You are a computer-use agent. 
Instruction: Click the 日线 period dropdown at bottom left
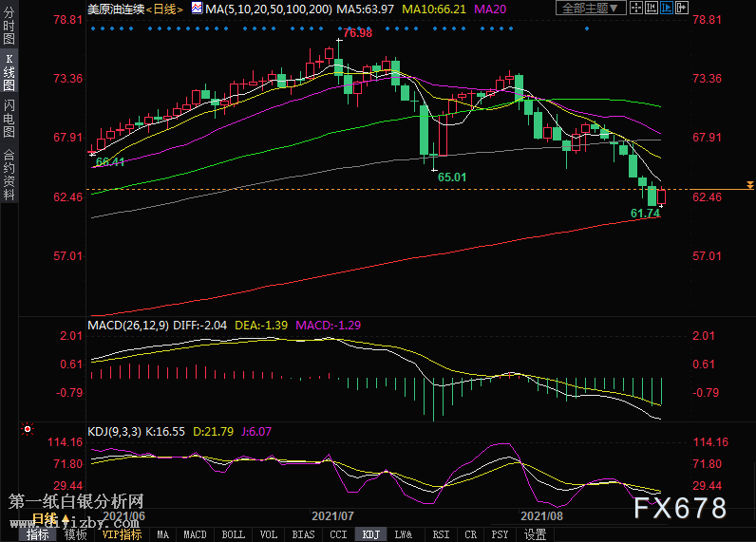pyautogui.click(x=46, y=519)
